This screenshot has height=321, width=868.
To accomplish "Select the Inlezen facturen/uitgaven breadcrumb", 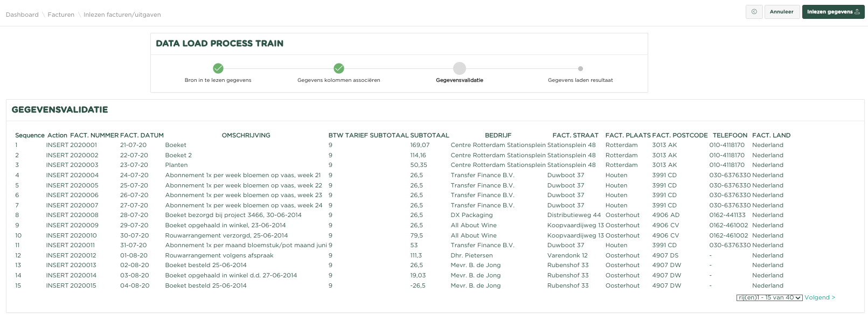I will tap(122, 15).
